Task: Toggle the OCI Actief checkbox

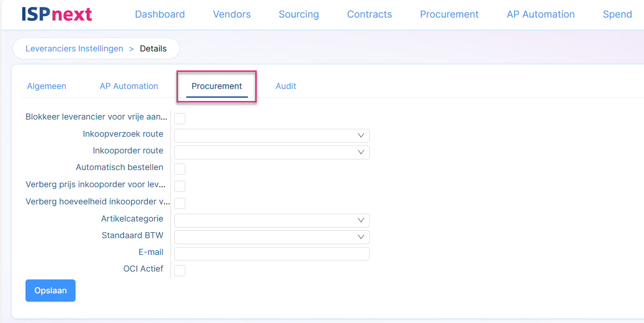Action: pyautogui.click(x=180, y=271)
